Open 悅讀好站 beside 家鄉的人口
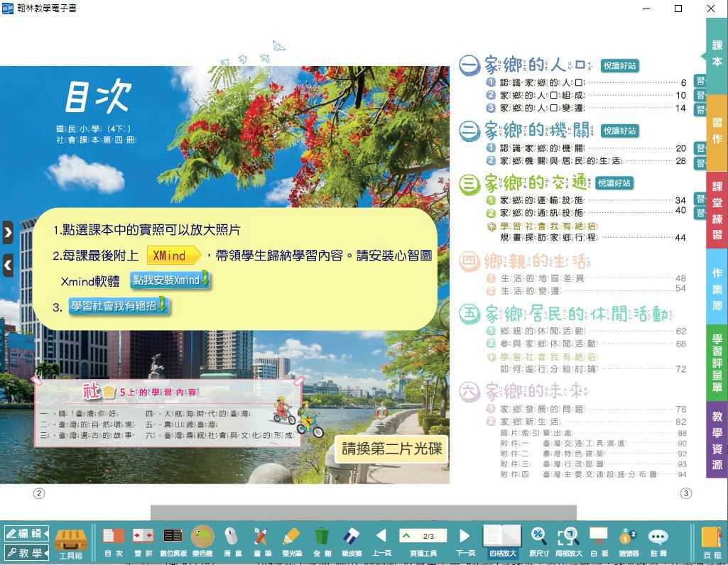The image size is (728, 565). 619,66
